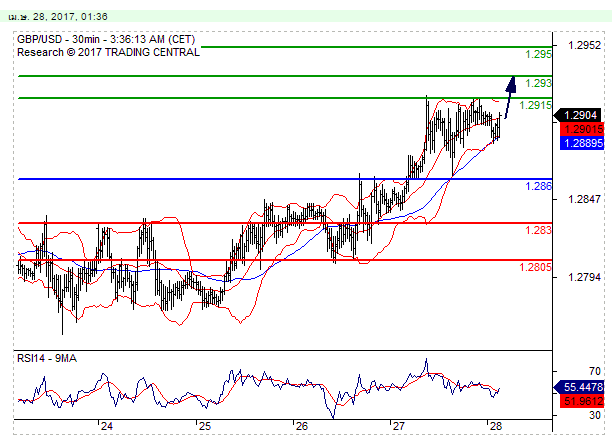Click the red support label 1.283
Screen dimensions: 612x443
tap(538, 230)
